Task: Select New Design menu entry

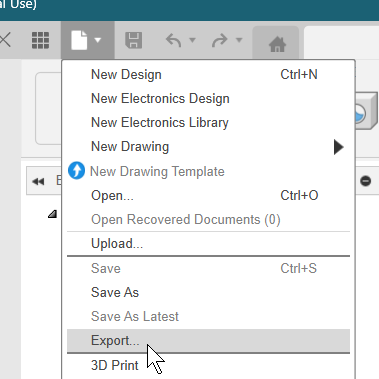Action: [x=208, y=74]
